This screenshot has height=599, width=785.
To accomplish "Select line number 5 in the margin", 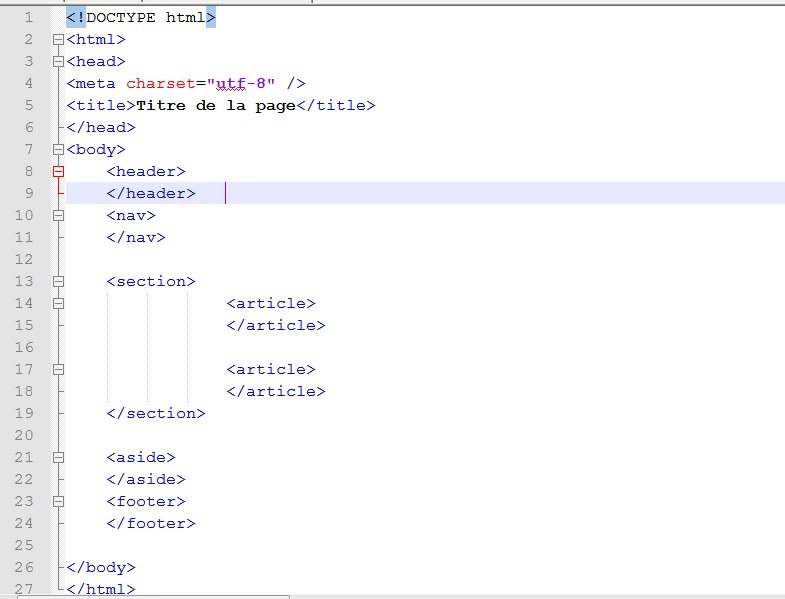I will coord(29,106).
